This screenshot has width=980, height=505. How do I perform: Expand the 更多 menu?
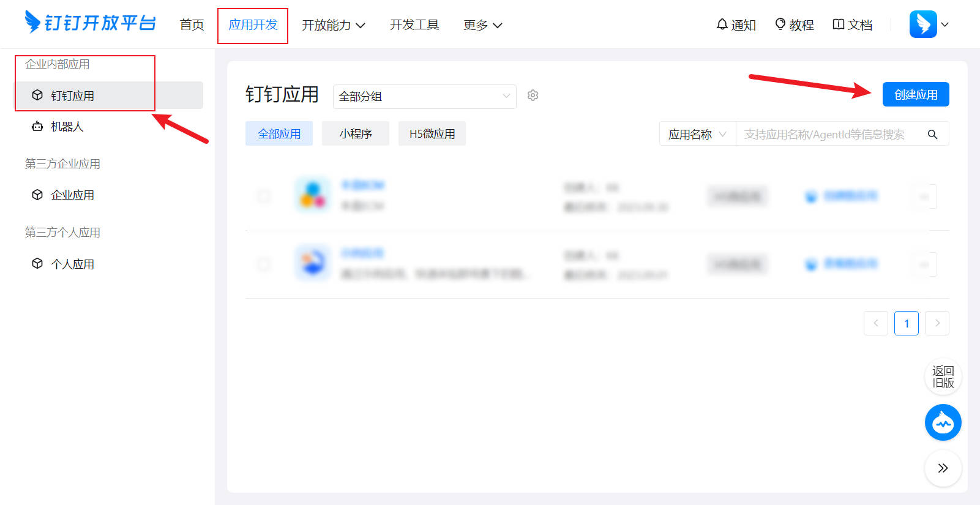click(x=482, y=25)
